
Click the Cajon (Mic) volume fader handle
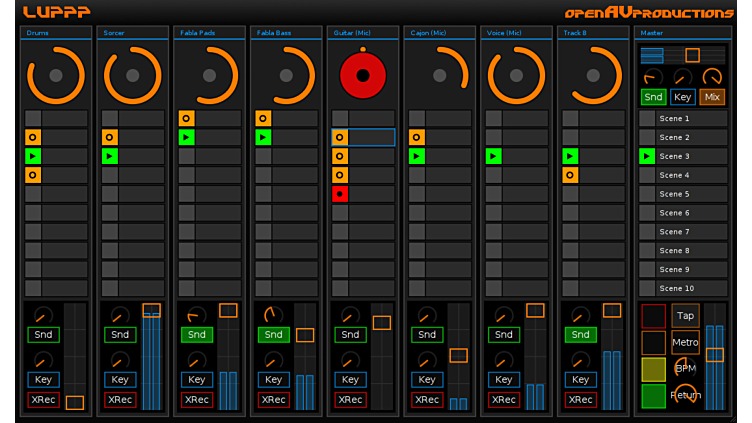(458, 355)
